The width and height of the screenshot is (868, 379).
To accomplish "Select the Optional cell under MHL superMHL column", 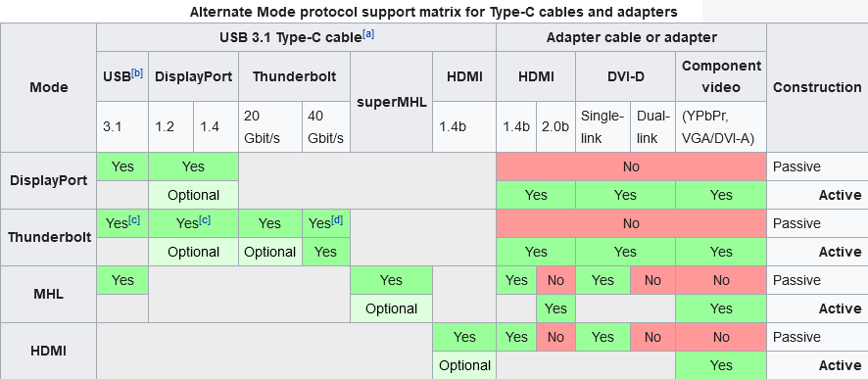I will tap(391, 308).
